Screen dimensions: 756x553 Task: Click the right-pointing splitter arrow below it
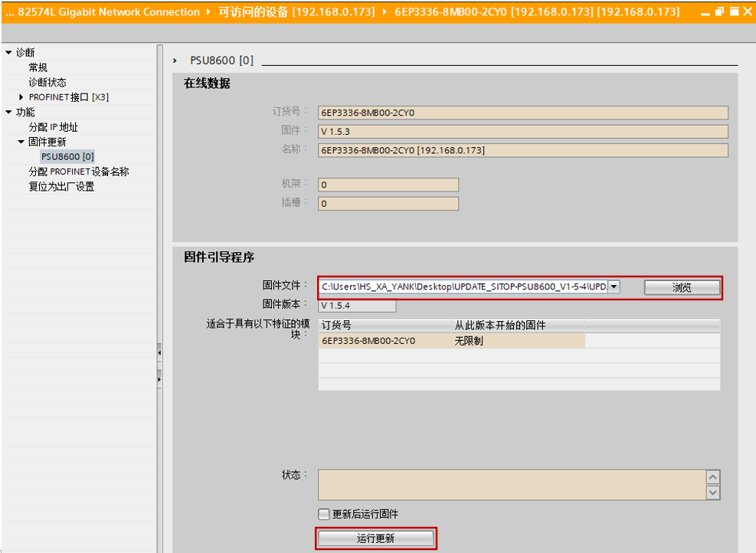click(159, 378)
